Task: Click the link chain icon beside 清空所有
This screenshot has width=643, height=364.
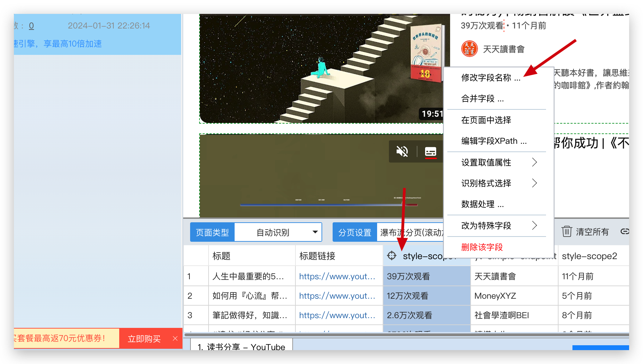Action: [x=625, y=231]
